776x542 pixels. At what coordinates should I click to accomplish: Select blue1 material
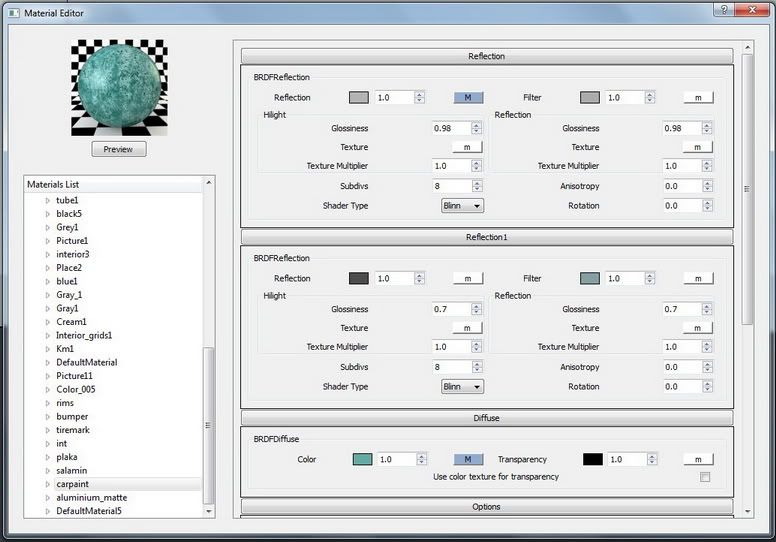tap(67, 281)
